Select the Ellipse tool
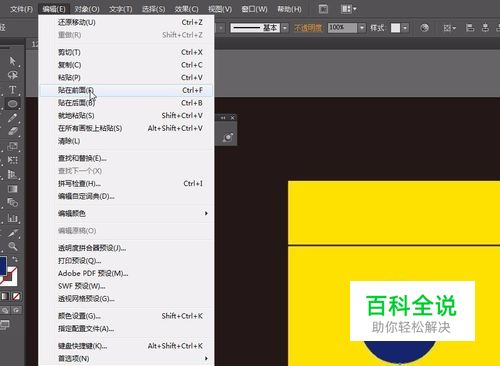This screenshot has width=500, height=366. coord(12,104)
